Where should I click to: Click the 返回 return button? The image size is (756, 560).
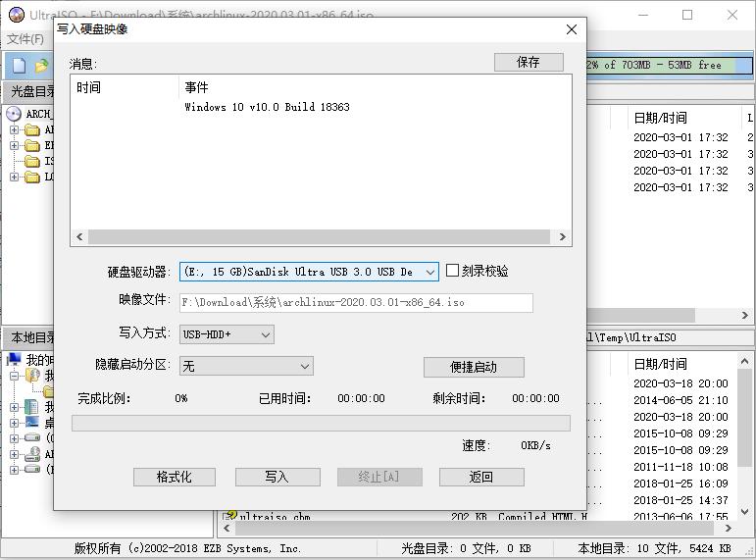click(x=481, y=477)
